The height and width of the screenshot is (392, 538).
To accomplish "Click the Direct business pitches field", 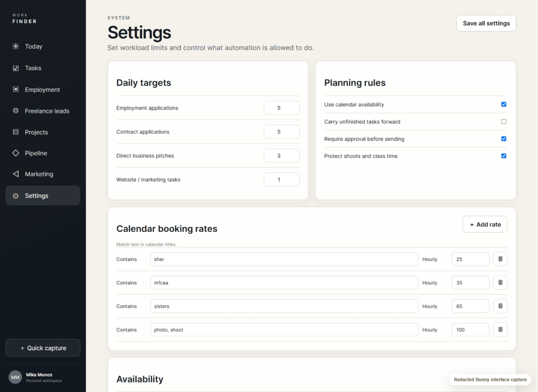I will click(282, 155).
